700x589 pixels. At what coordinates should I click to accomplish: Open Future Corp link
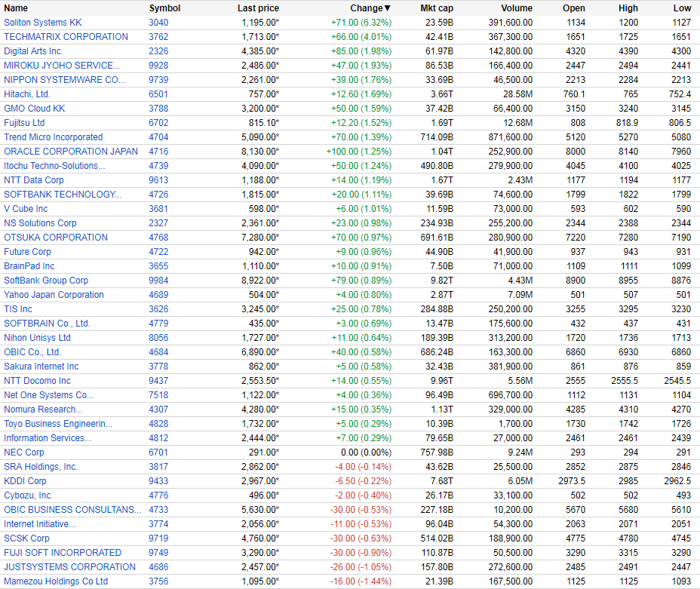(x=27, y=252)
